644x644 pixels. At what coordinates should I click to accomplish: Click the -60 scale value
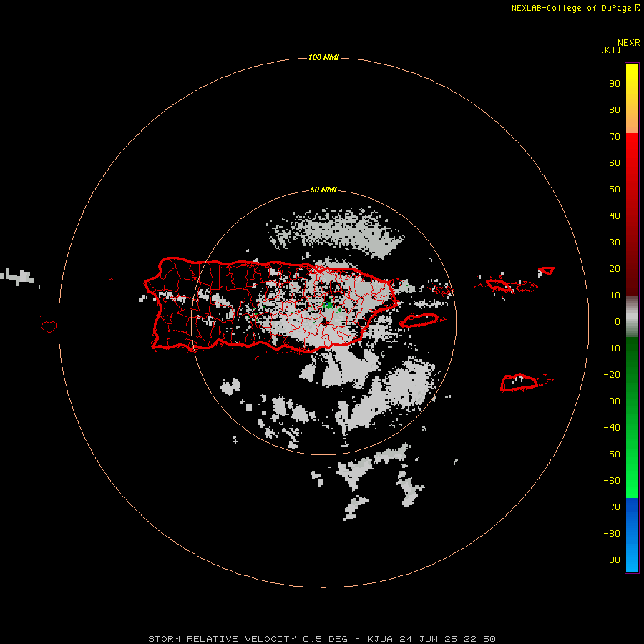612,481
